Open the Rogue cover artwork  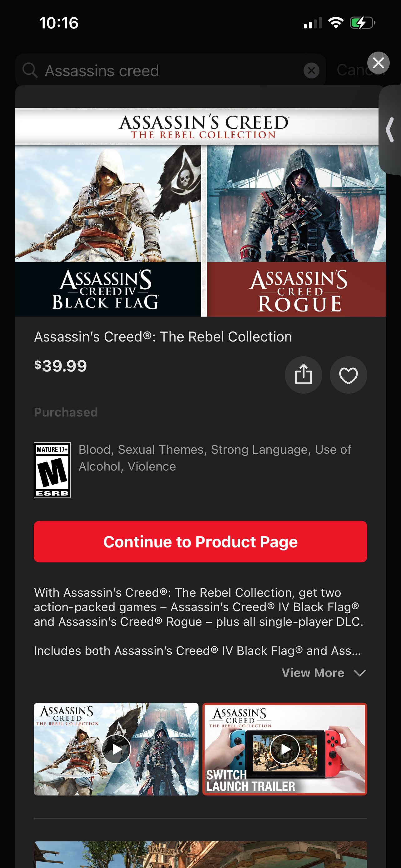pyautogui.click(x=296, y=231)
